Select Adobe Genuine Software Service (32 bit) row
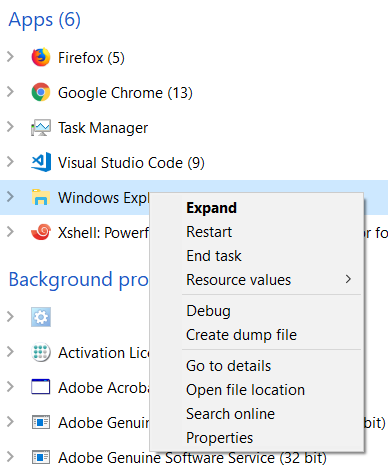 tap(194, 457)
